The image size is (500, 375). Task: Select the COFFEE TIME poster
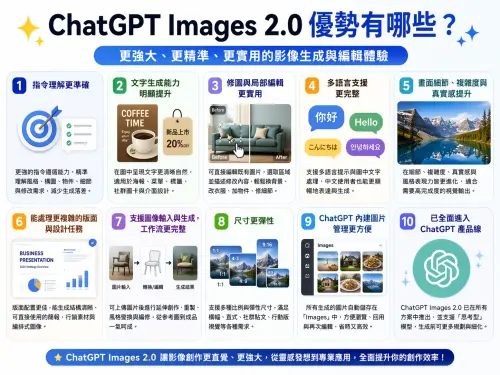tap(137, 133)
